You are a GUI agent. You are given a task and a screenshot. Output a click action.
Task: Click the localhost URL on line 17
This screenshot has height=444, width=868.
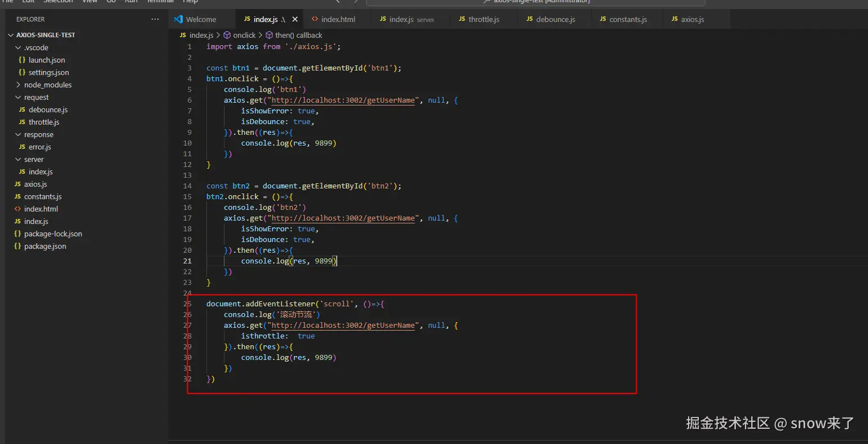pos(343,218)
